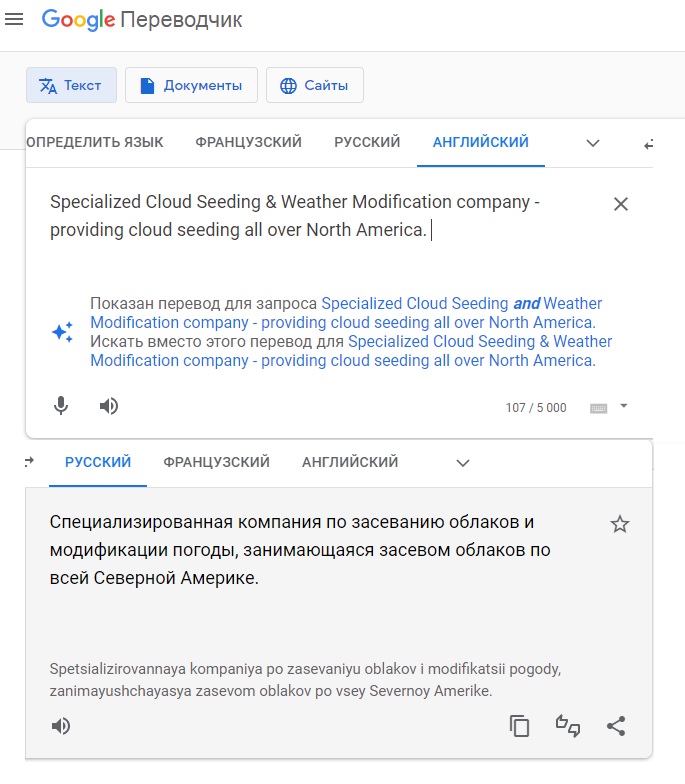Switch to Документы translation mode
The image size is (685, 784).
click(191, 86)
